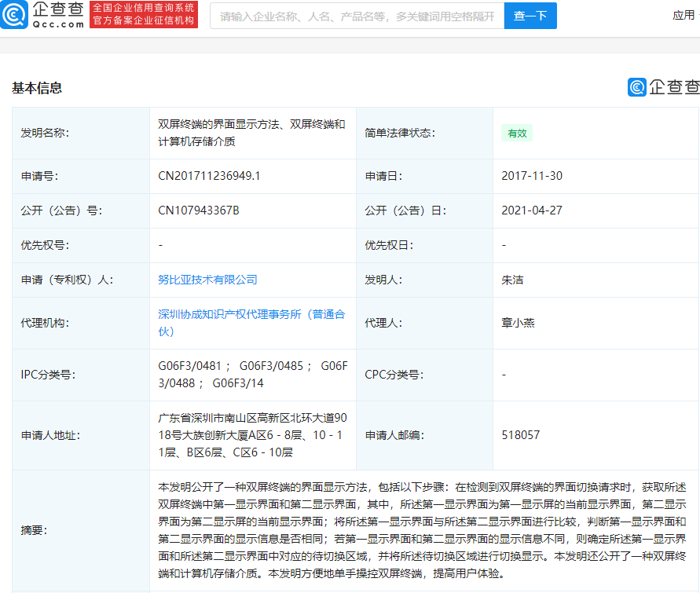Click application number CN201711236949.1

point(209,176)
